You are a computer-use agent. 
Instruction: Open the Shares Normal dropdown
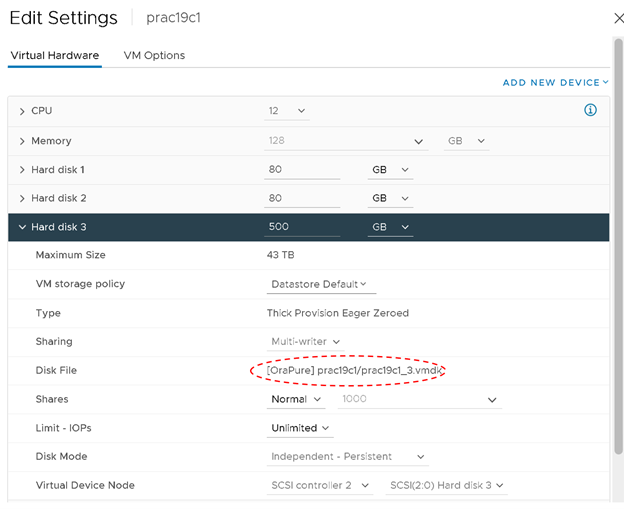point(297,399)
